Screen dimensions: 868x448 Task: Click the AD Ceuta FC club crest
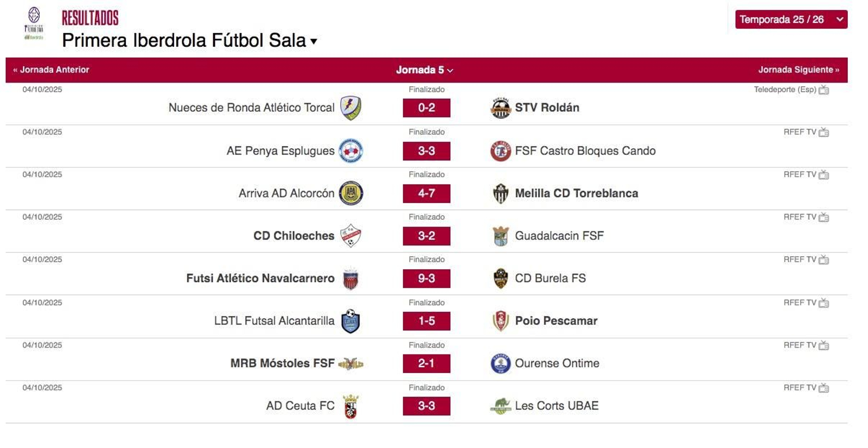pyautogui.click(x=350, y=406)
